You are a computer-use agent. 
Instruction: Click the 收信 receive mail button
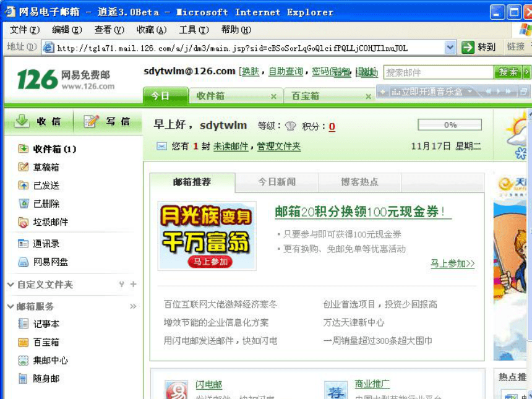38,121
